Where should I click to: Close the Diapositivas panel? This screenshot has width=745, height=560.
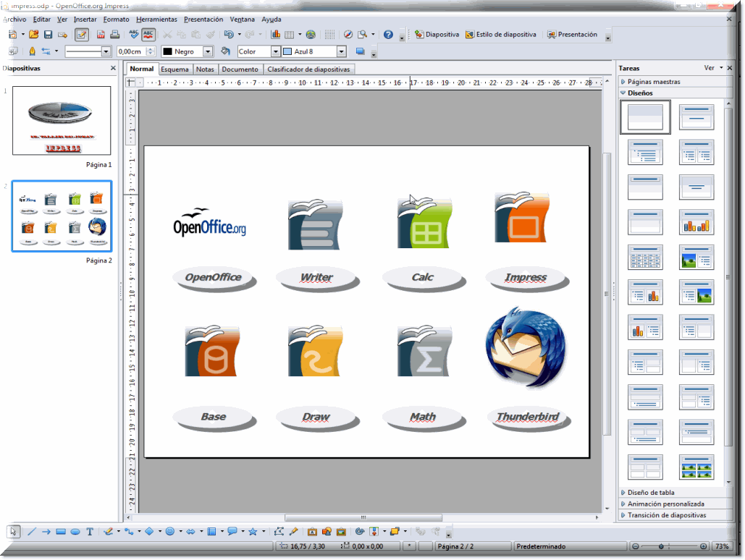point(113,68)
